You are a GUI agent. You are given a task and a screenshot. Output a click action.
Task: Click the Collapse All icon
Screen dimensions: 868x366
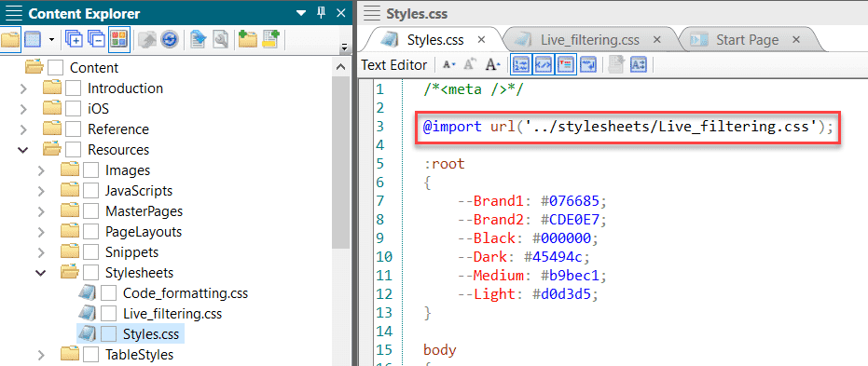(96, 39)
